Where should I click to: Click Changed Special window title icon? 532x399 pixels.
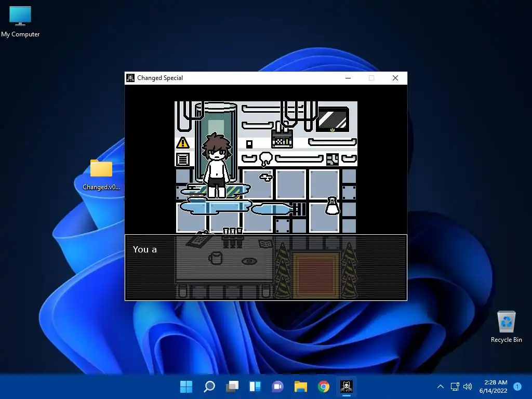point(130,78)
